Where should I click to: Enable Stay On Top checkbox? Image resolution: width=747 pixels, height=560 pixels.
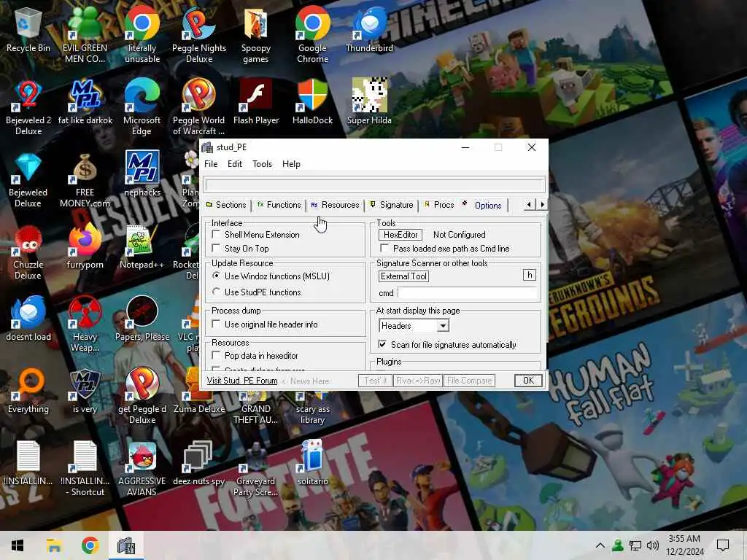coord(216,248)
